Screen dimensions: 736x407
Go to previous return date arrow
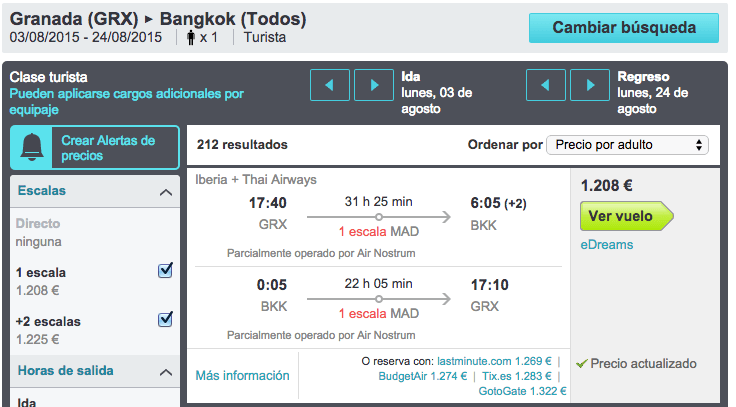[546, 85]
